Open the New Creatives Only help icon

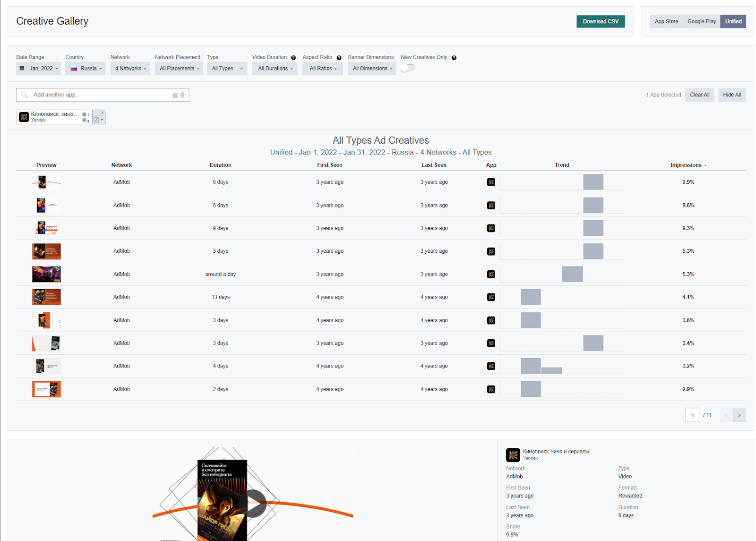tap(454, 58)
